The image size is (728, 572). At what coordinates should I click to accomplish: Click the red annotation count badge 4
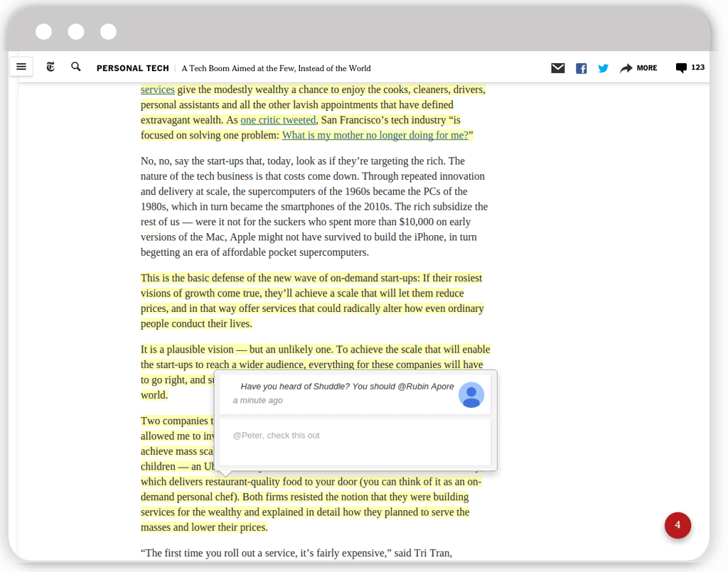(x=678, y=525)
